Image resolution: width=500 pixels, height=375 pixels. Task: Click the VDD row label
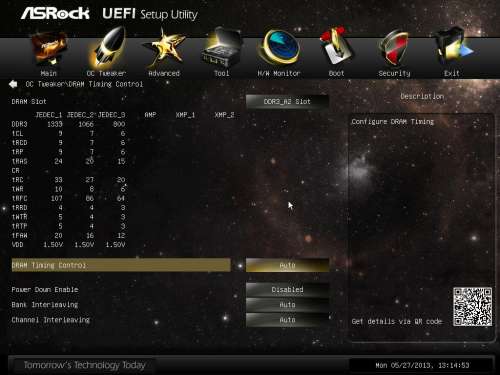tap(17, 245)
